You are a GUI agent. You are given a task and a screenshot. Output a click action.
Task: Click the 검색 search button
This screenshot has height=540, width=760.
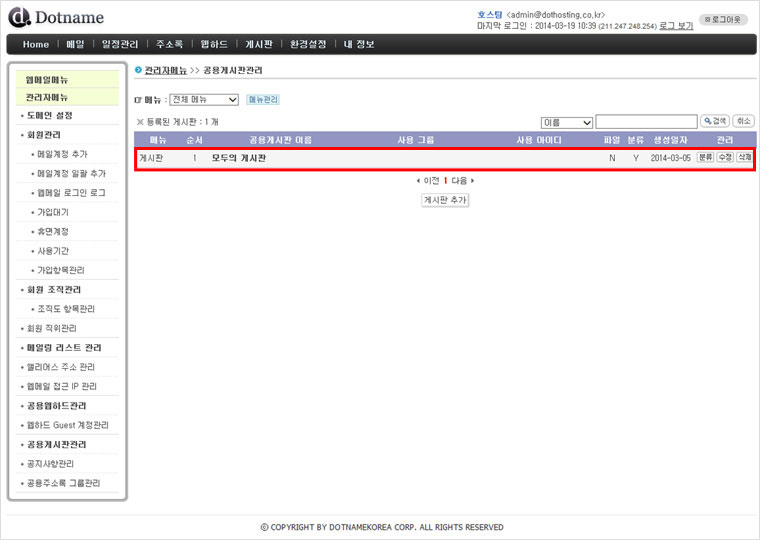[x=714, y=121]
